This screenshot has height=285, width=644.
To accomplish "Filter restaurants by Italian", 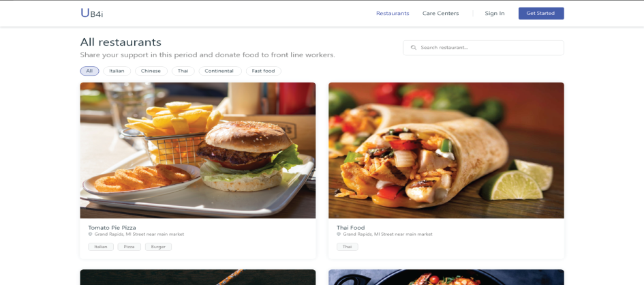I will coord(117,71).
